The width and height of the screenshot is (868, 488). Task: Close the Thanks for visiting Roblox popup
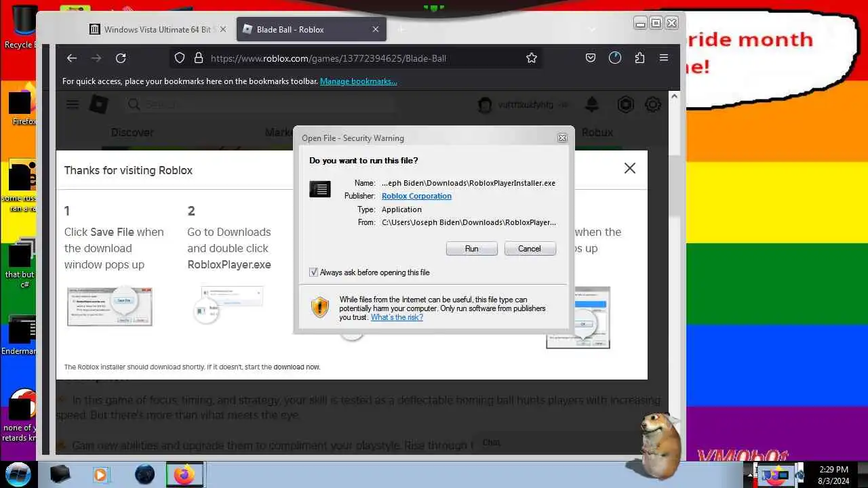click(630, 168)
